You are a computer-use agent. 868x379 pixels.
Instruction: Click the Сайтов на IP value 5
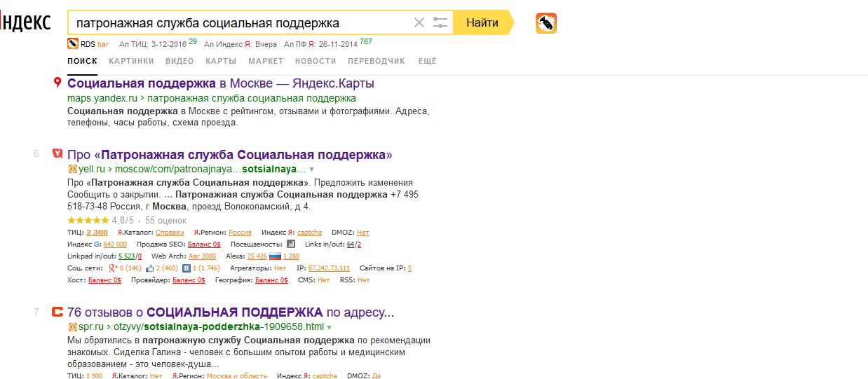[409, 268]
